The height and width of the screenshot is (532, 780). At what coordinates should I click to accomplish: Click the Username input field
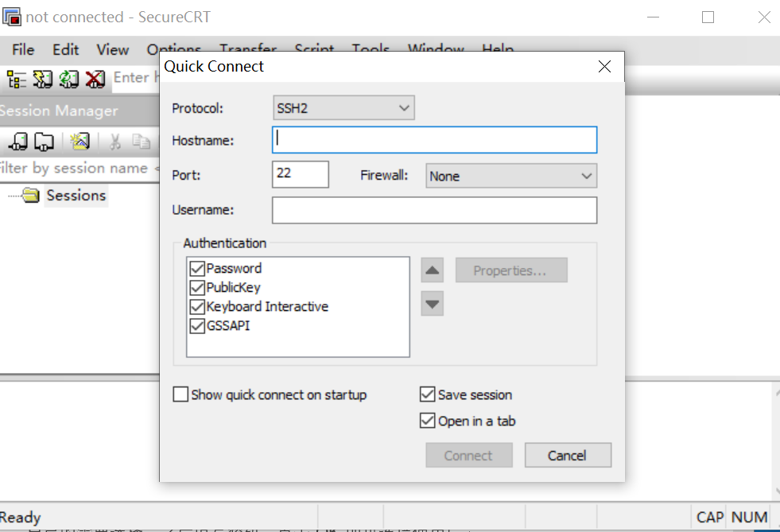[x=434, y=210]
